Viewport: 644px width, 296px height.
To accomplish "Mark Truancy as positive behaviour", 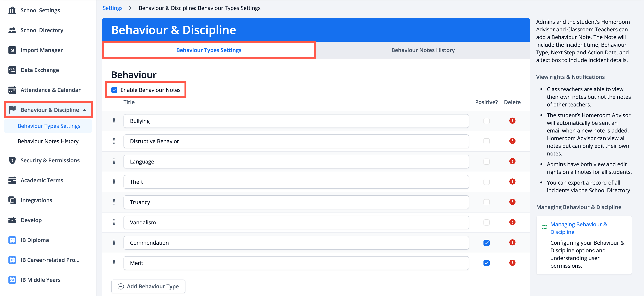I will tap(486, 202).
